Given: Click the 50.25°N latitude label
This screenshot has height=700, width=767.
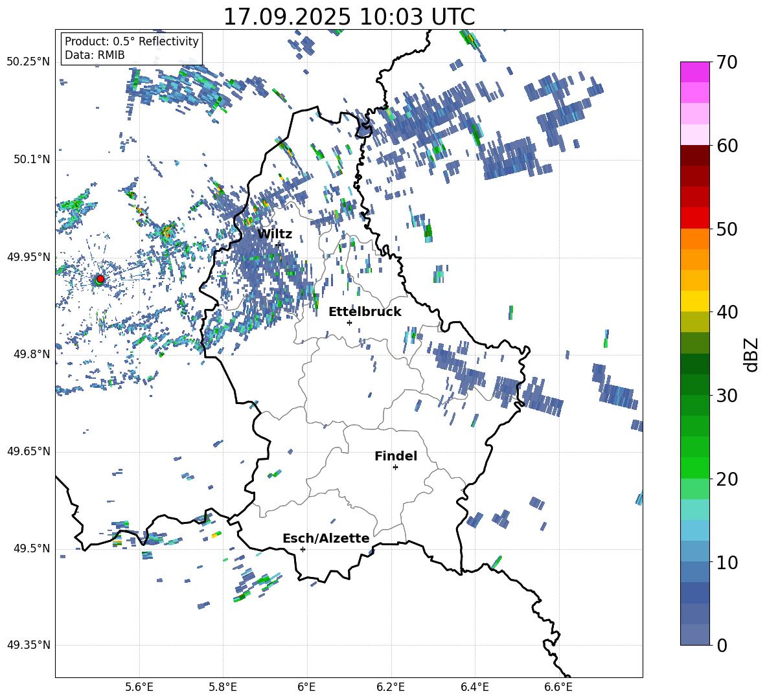Looking at the screenshot, I should 29,62.
